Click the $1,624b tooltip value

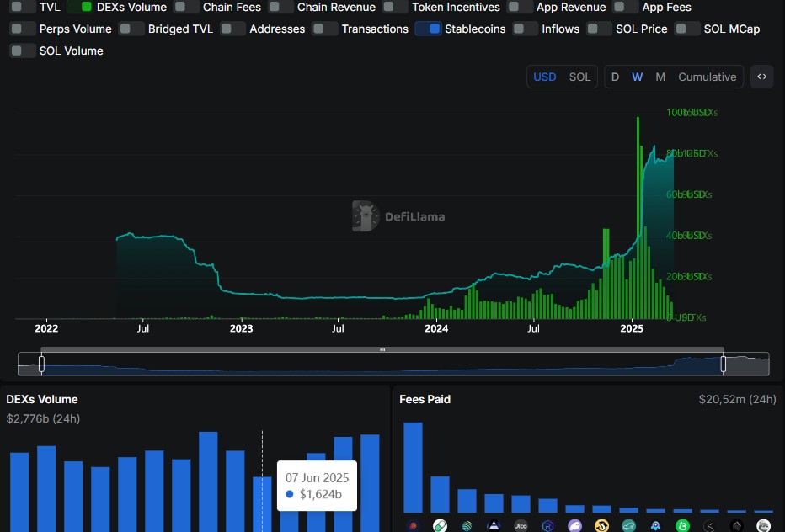(320, 494)
